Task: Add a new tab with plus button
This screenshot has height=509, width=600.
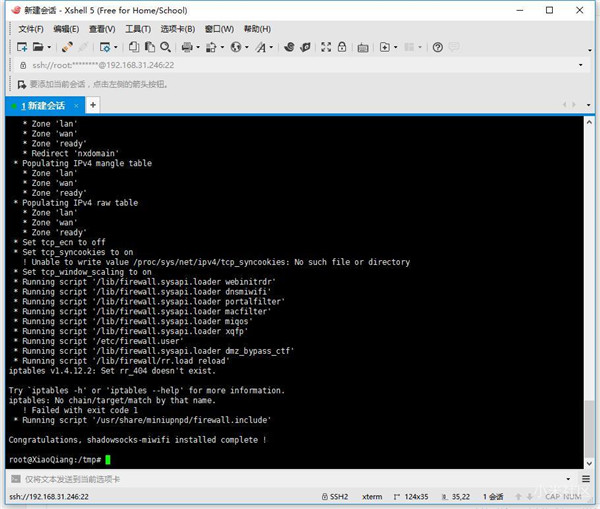Action: pyautogui.click(x=93, y=105)
